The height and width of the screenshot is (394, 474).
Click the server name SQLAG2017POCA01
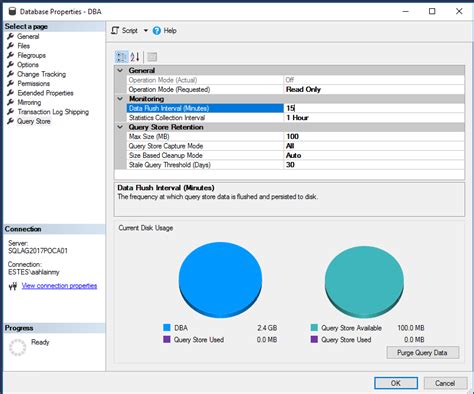[38, 251]
